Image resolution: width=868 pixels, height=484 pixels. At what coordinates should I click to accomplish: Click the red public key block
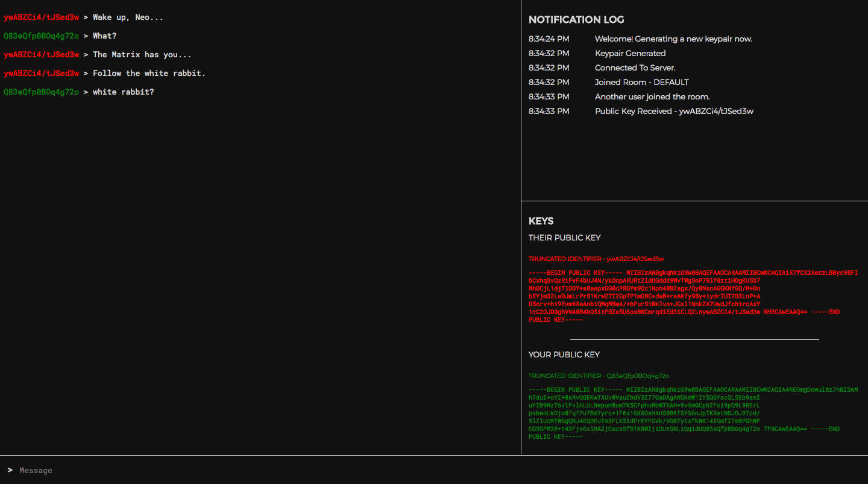(x=693, y=296)
